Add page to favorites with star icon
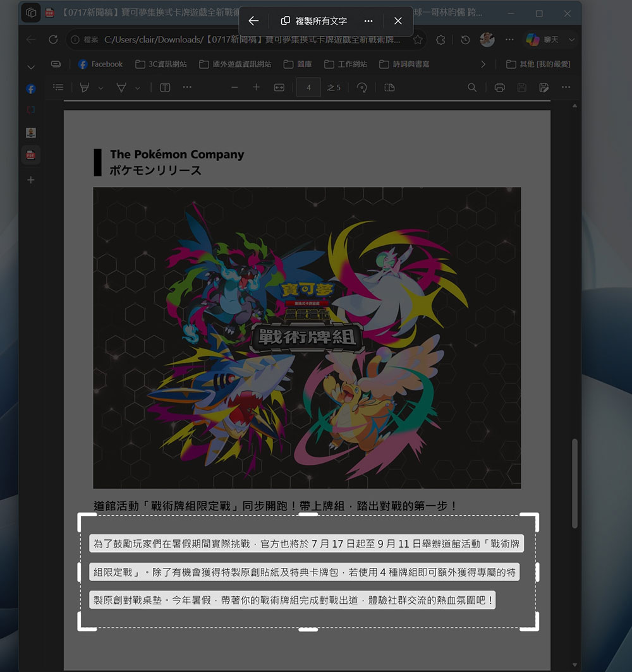 coord(418,40)
